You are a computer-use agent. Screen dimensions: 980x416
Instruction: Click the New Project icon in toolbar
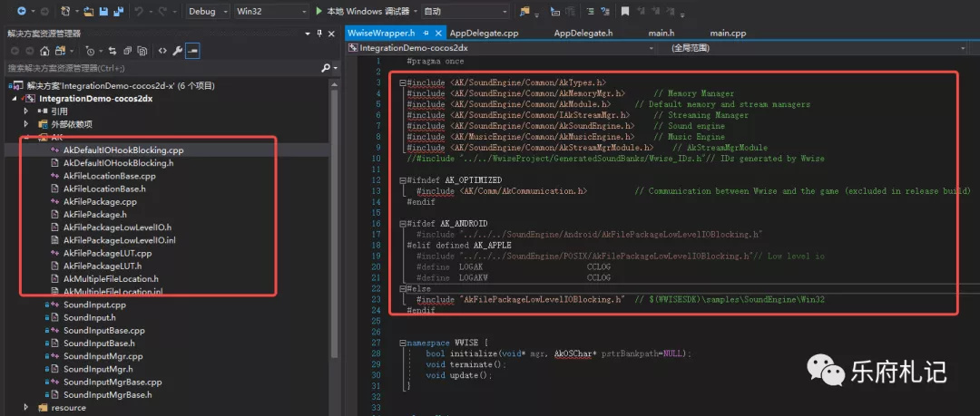point(65,11)
